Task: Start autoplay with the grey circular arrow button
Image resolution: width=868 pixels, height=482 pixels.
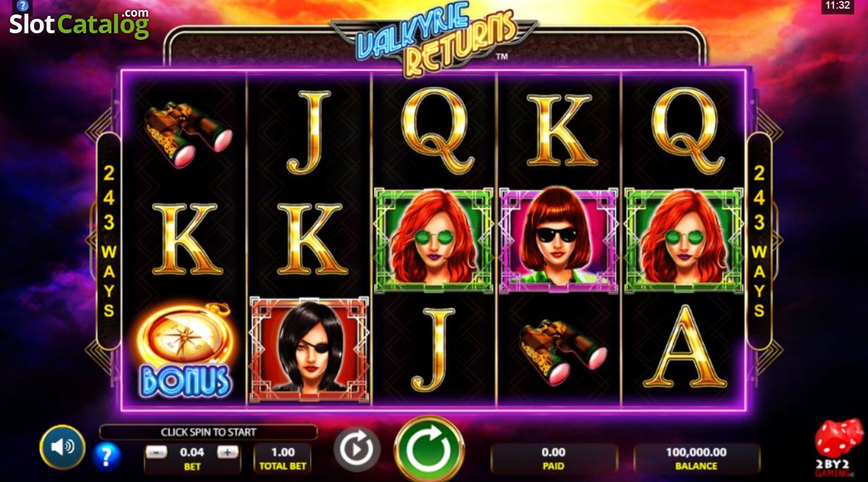Action: [x=357, y=449]
